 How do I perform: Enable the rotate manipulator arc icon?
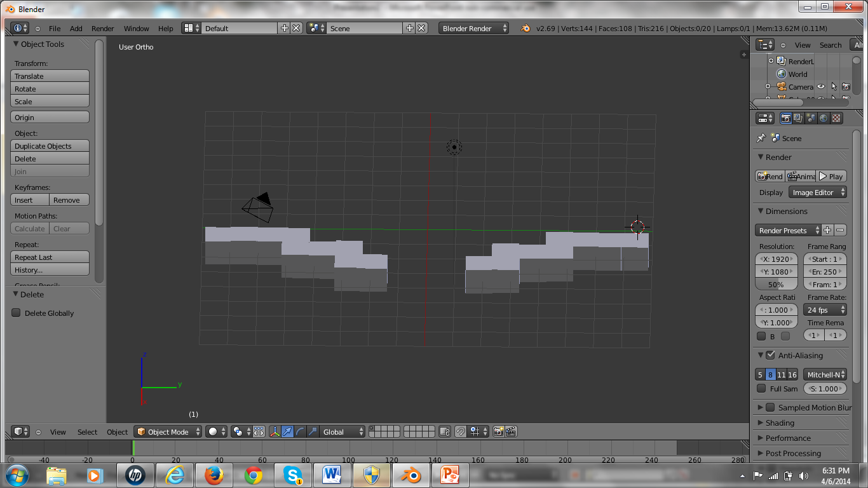[299, 431]
